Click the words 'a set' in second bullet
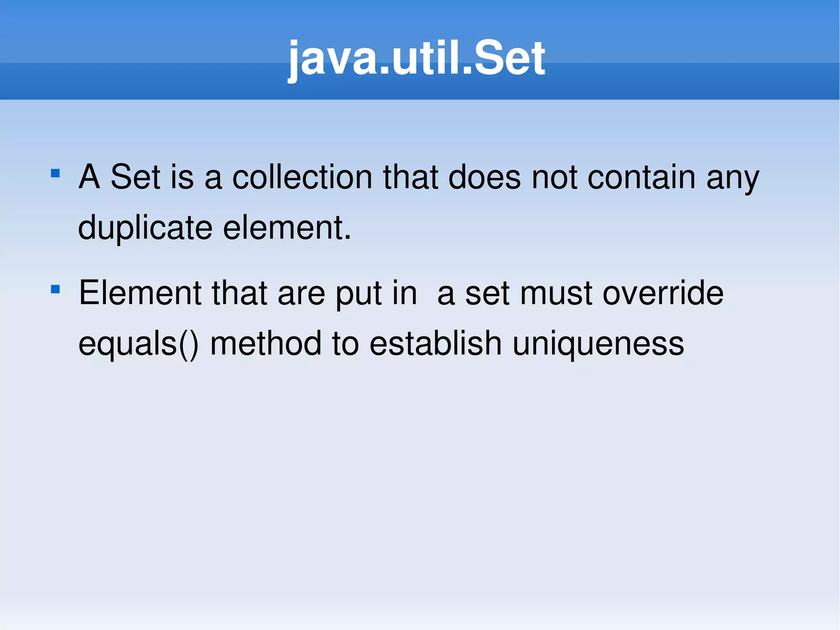 pos(474,294)
